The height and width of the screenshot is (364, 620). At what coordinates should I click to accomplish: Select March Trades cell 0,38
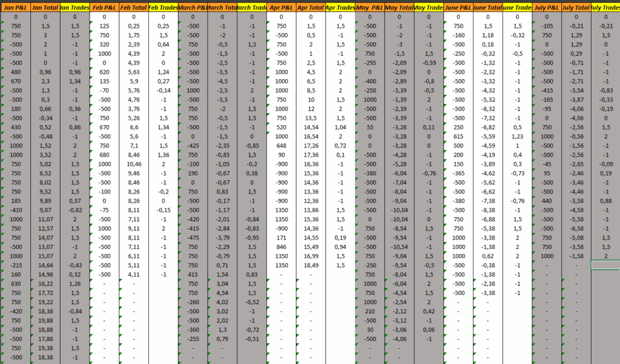pos(252,174)
